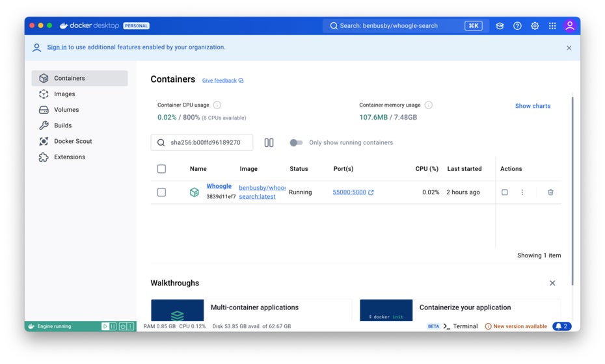
Task: Click the column layout icon next to search
Action: pos(269,142)
